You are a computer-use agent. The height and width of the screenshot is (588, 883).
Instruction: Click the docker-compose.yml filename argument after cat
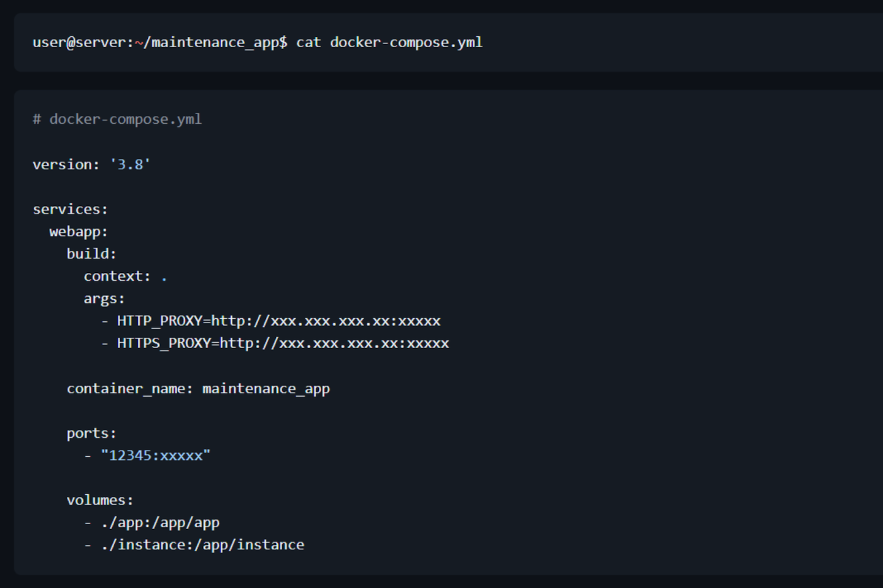tap(406, 42)
